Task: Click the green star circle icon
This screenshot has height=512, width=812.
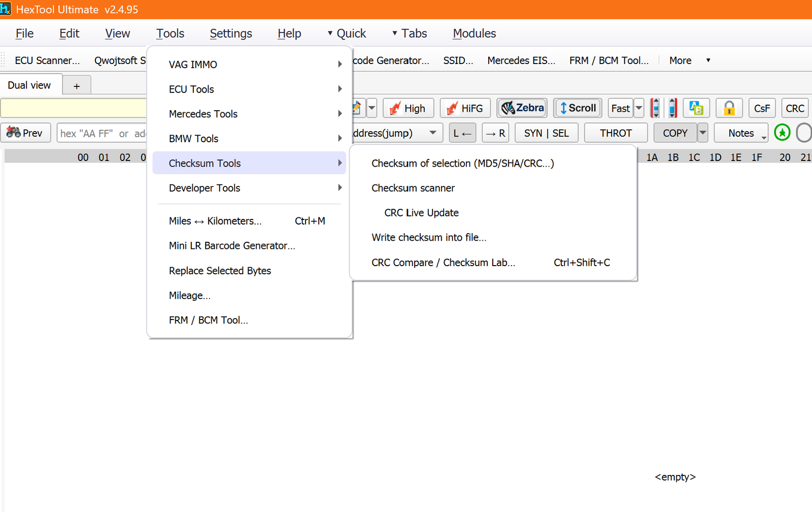Action: (x=782, y=133)
